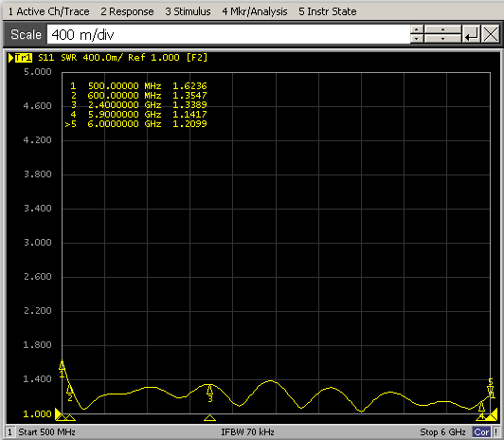This screenshot has width=504, height=440.
Task: Click the reference level triangle at 1.000
Action: coord(58,413)
